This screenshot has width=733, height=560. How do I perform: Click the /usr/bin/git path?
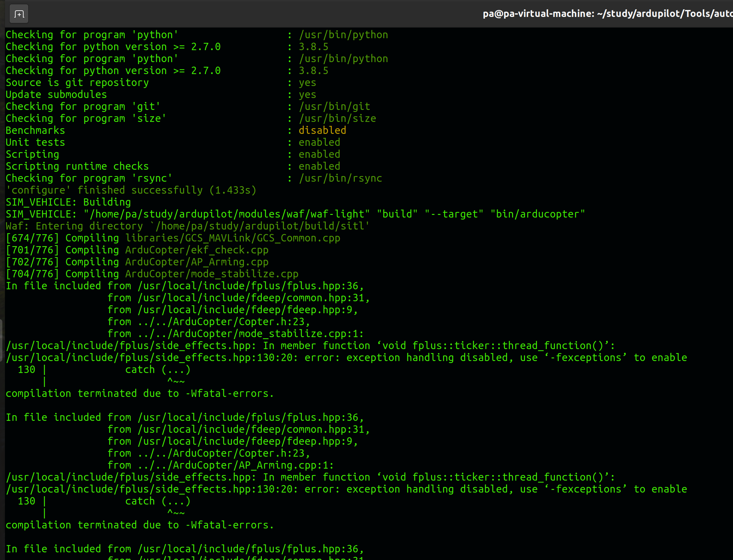(x=334, y=106)
